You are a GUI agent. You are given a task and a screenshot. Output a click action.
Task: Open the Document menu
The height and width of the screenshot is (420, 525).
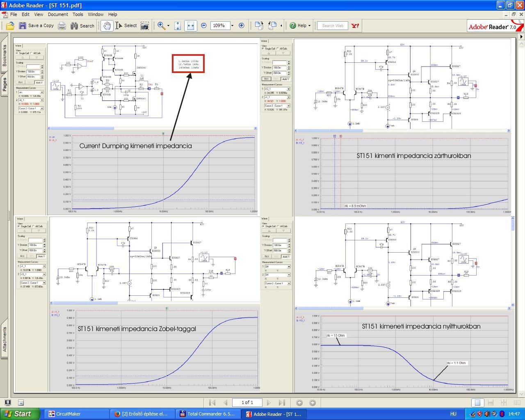coord(58,14)
